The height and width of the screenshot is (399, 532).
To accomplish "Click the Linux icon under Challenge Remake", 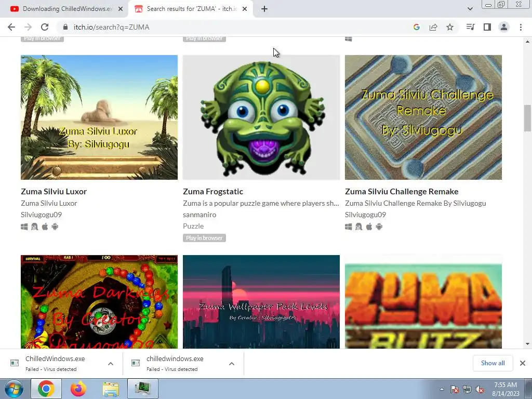I will pyautogui.click(x=358, y=227).
